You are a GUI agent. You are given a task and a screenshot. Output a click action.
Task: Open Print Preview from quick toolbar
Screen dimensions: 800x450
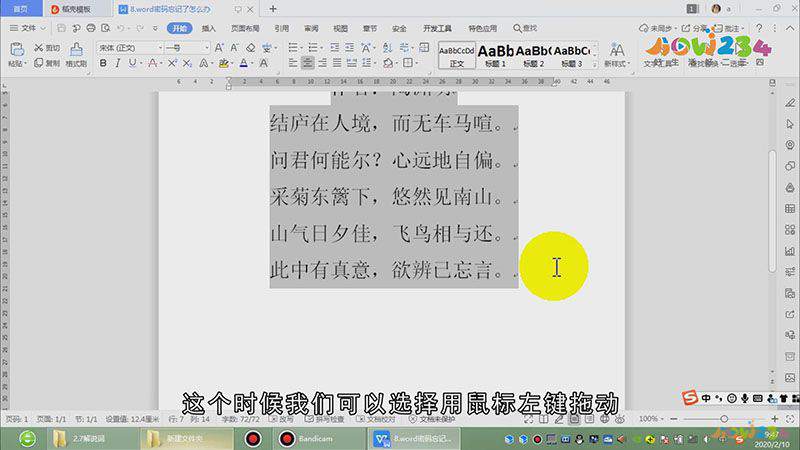click(106, 28)
